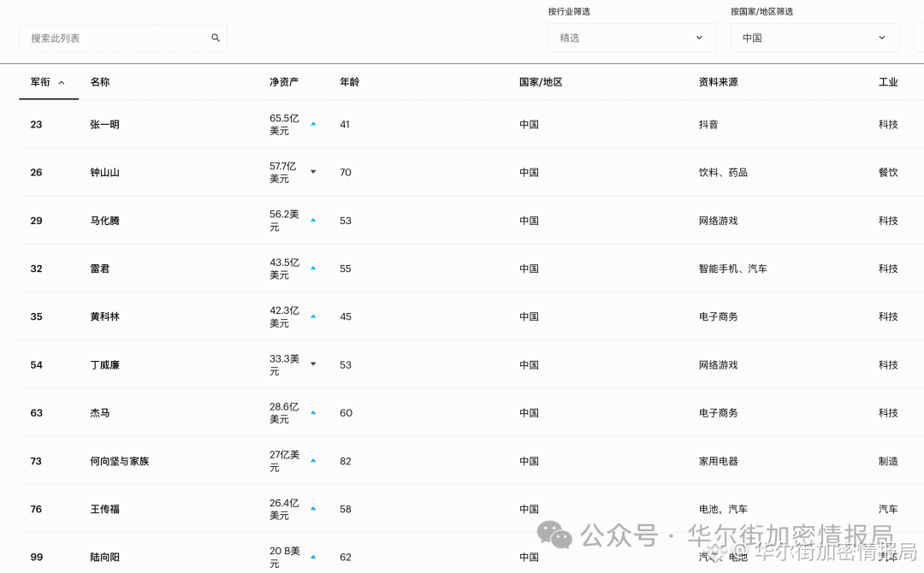Click the down arrow beside 钟山山's net worth
The image size is (924, 573).
point(313,171)
